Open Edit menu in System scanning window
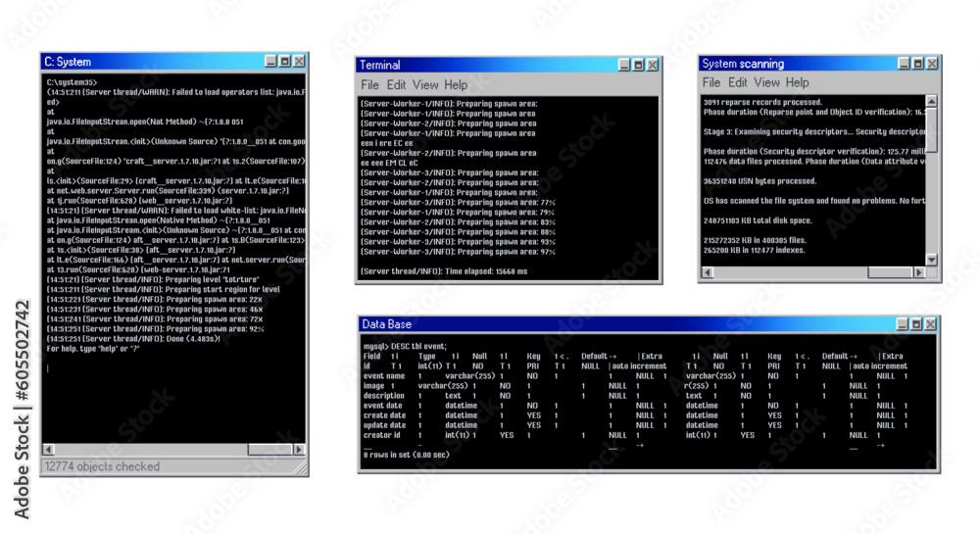980x534 pixels. (x=738, y=82)
